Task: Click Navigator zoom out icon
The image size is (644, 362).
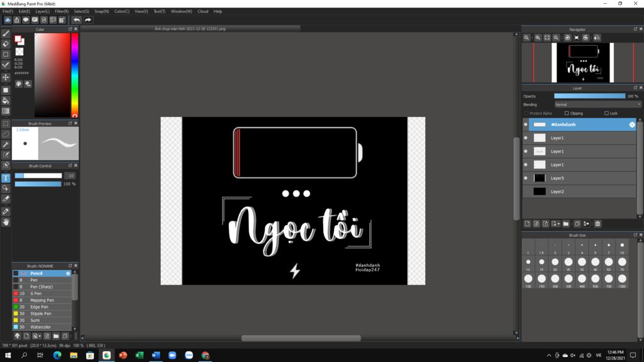Action: (x=556, y=37)
